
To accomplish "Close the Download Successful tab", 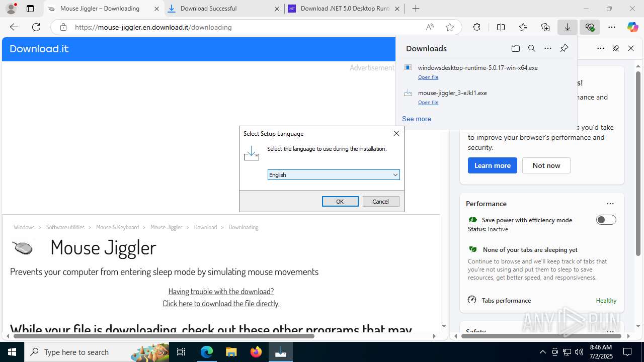I will pyautogui.click(x=277, y=9).
